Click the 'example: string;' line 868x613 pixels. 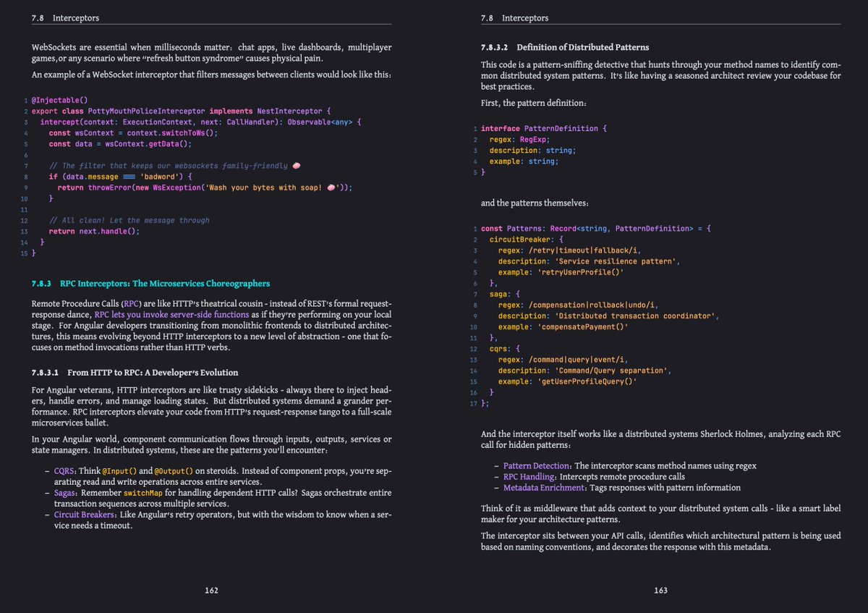pyautogui.click(x=524, y=161)
